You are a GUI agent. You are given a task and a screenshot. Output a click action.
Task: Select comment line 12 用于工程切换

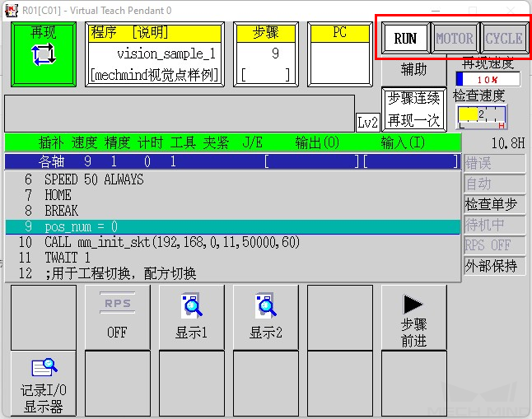tap(233, 273)
